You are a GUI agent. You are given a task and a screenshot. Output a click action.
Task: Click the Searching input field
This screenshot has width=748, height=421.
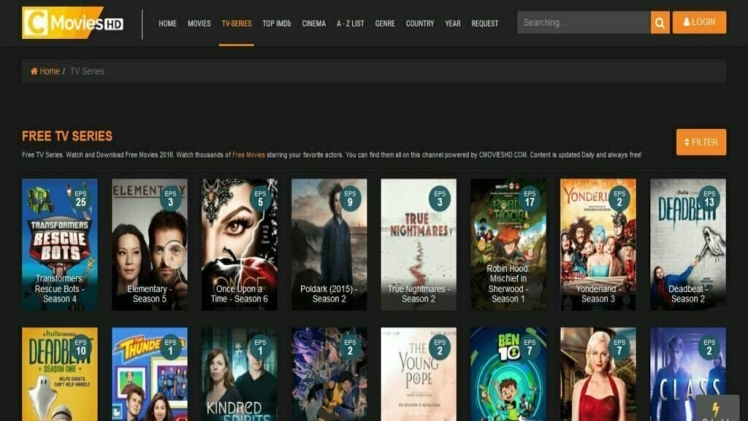pyautogui.click(x=583, y=22)
